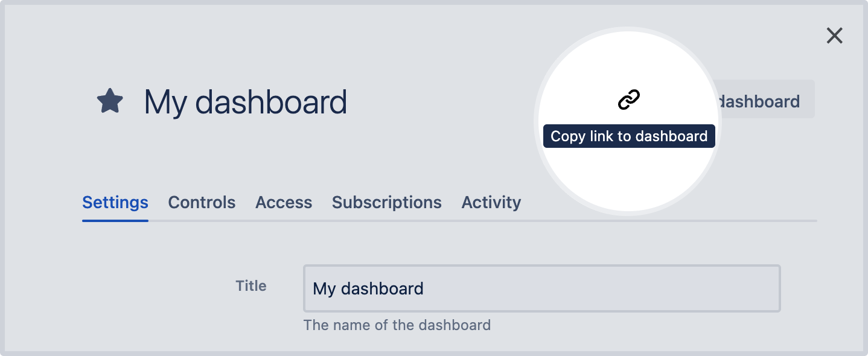
Task: Open the Subscriptions tab
Action: (x=386, y=202)
